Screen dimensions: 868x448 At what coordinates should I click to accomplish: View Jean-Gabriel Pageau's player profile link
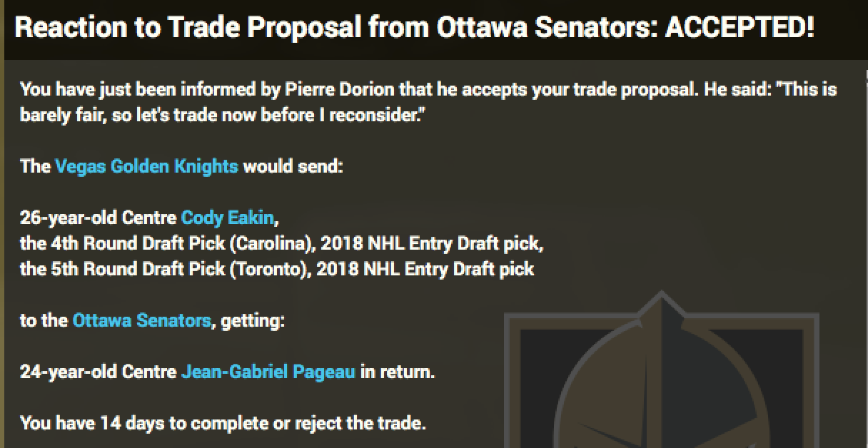tap(268, 372)
